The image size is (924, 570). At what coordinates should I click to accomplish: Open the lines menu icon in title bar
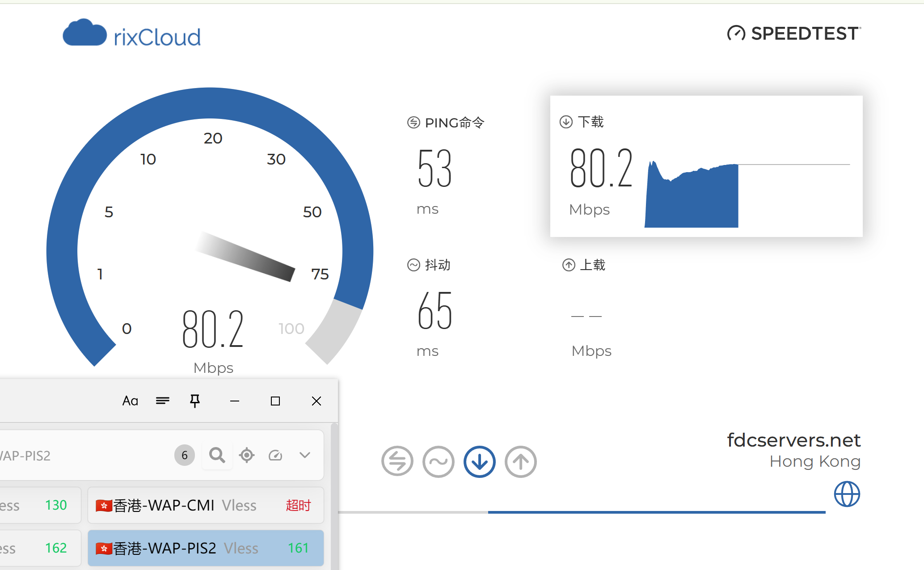[x=162, y=401]
